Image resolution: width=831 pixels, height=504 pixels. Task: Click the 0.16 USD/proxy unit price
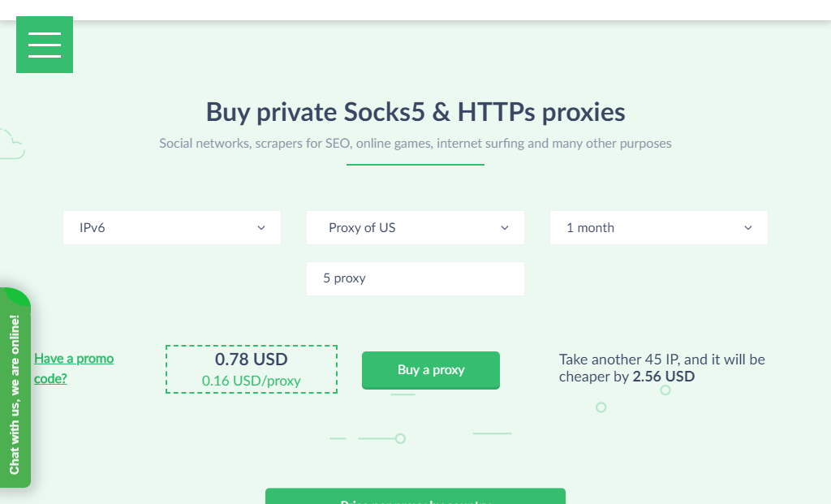252,381
